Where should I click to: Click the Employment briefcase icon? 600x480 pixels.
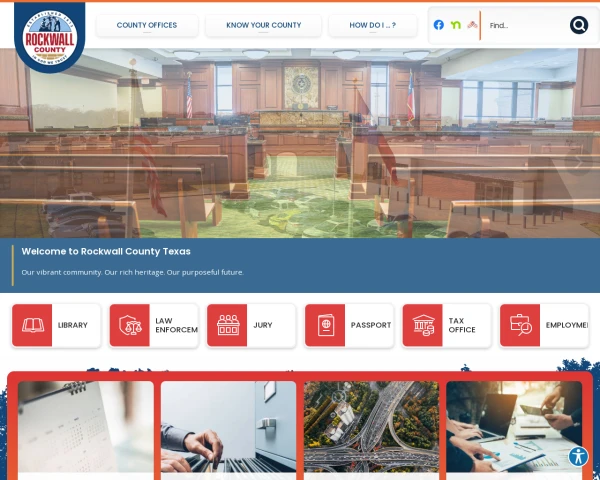pos(520,325)
